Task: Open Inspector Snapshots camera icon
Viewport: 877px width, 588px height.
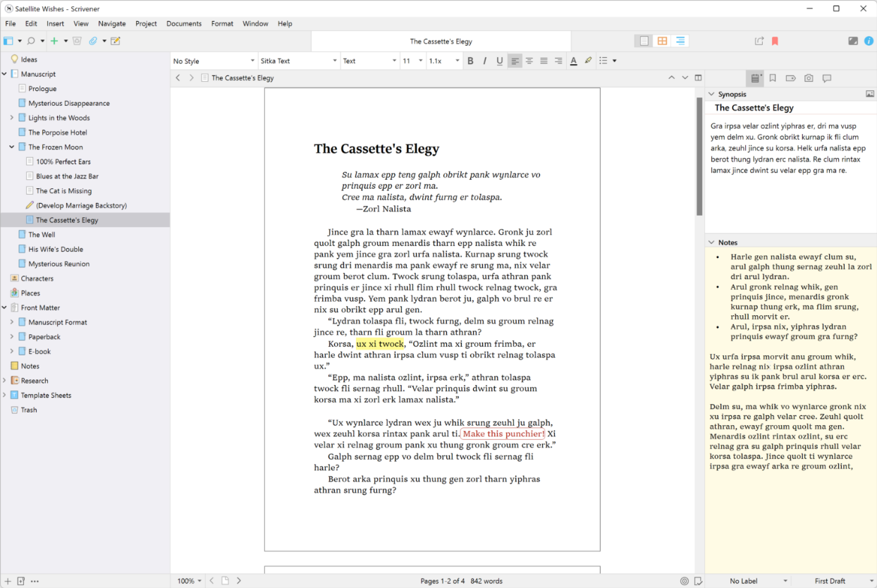Action: (809, 78)
